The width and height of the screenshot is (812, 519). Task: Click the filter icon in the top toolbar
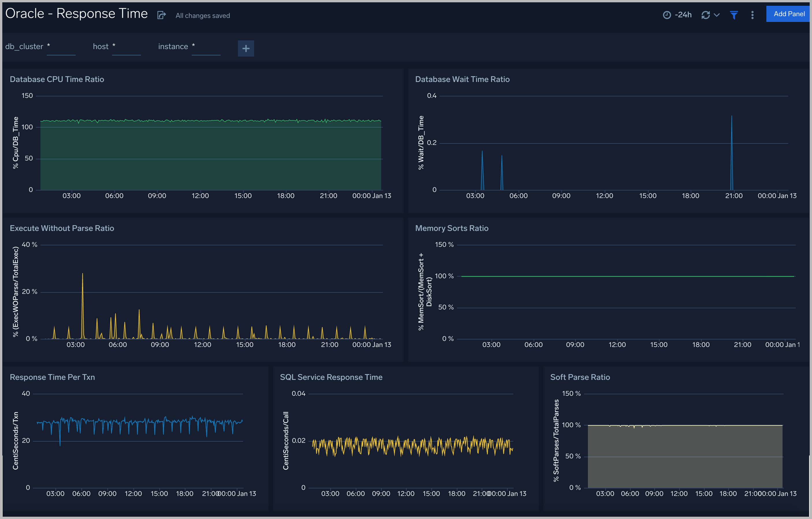tap(734, 15)
